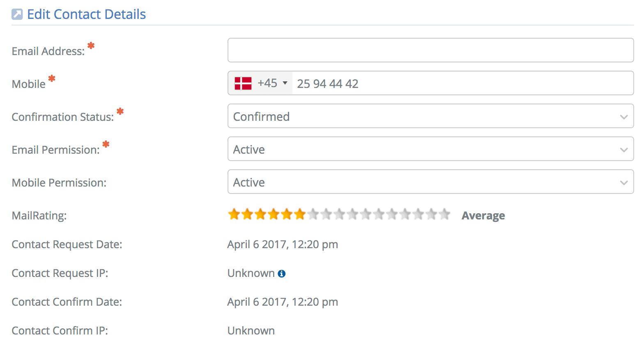Set MailRating to the first star
The width and height of the screenshot is (644, 355).
(x=234, y=214)
